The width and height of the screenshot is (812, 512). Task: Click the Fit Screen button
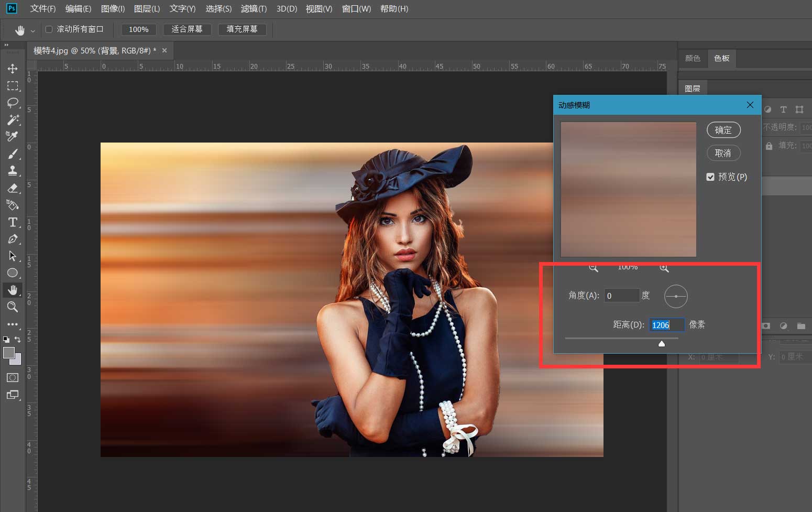pos(187,29)
